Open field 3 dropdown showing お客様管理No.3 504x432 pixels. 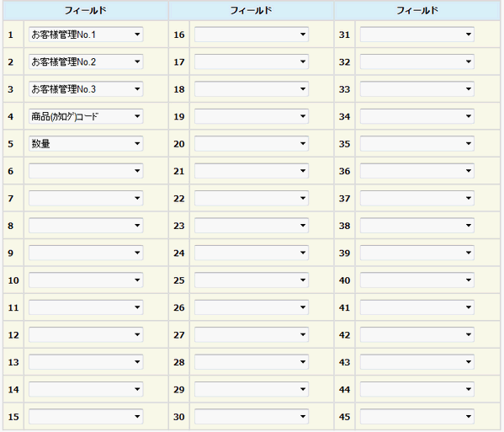86,89
